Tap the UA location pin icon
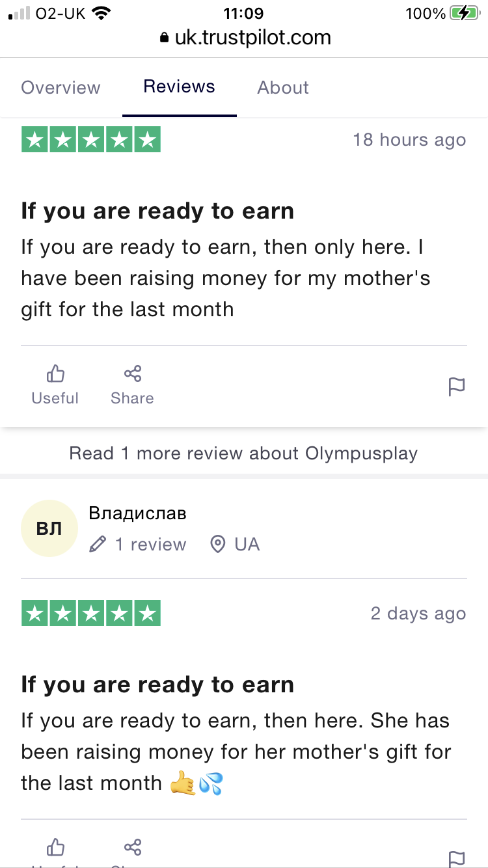This screenshot has width=488, height=868. pyautogui.click(x=218, y=545)
